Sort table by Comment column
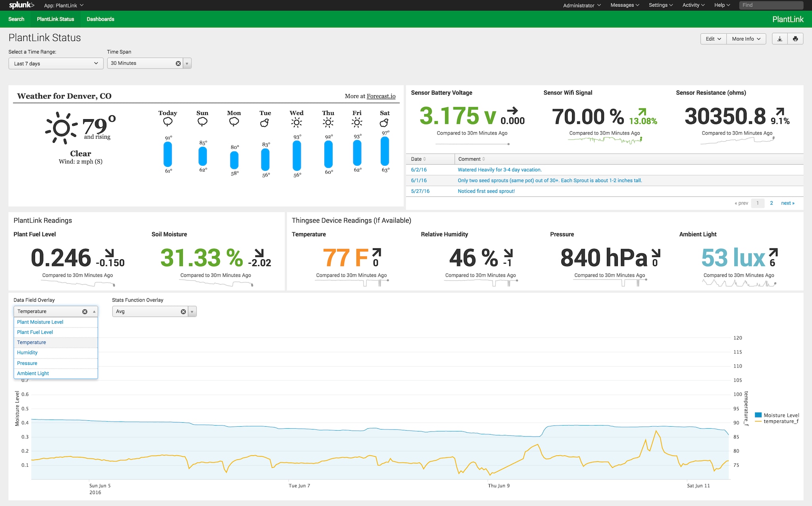The image size is (812, 506). pos(471,159)
